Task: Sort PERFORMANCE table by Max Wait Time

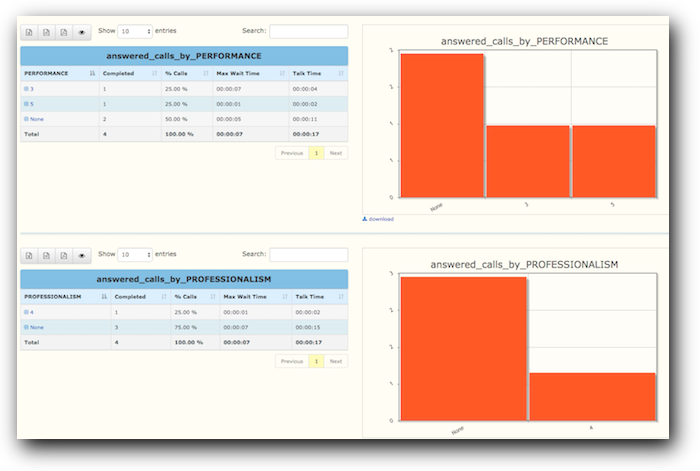Action: [250, 73]
